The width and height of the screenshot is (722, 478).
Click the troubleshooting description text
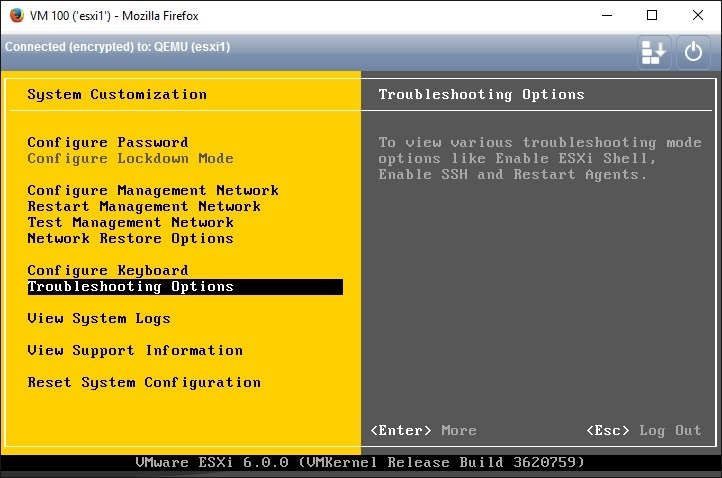(x=540, y=158)
